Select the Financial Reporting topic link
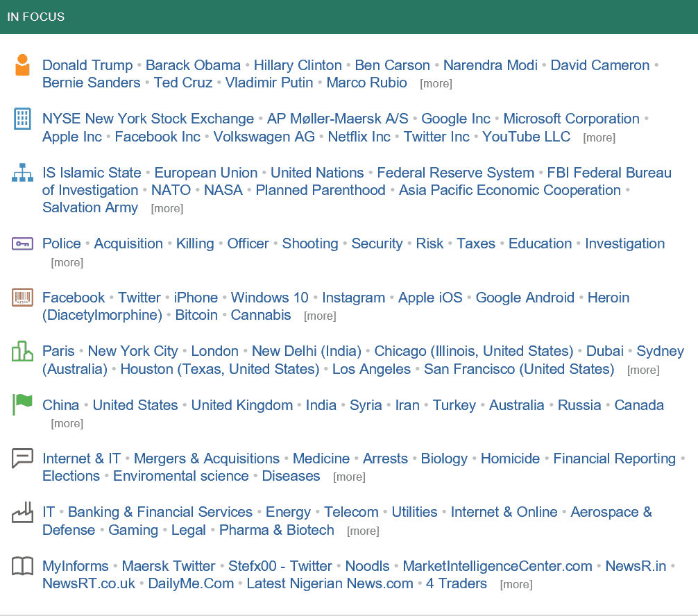 coord(615,459)
